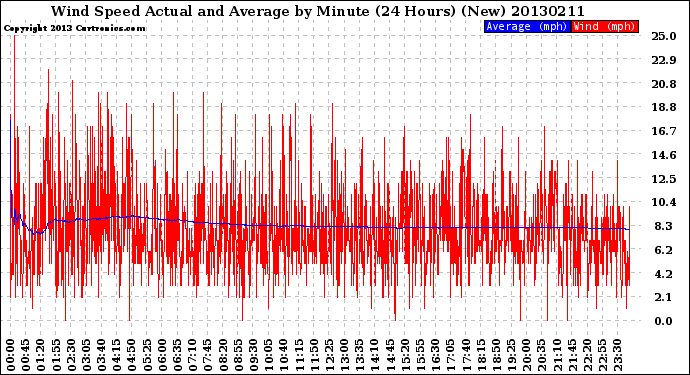The height and width of the screenshot is (375, 690).
Task: Click the 22:55 time axis label
Action: pyautogui.click(x=602, y=354)
